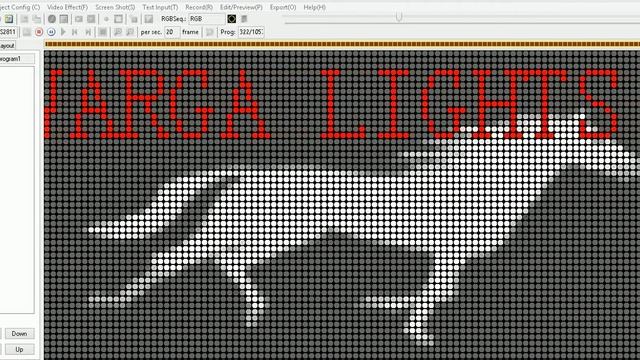Click the next frame skip button
This screenshot has width=640, height=360.
88,32
